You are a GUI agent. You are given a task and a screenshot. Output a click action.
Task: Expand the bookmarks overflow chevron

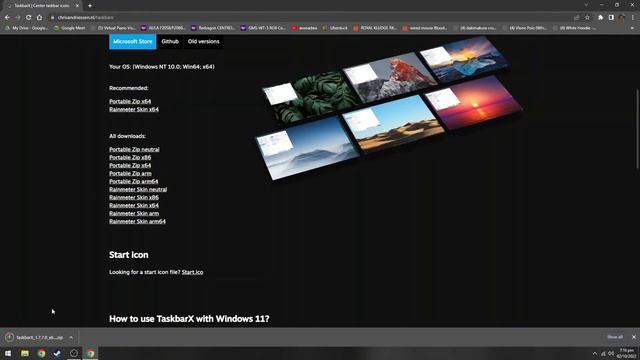[632, 28]
